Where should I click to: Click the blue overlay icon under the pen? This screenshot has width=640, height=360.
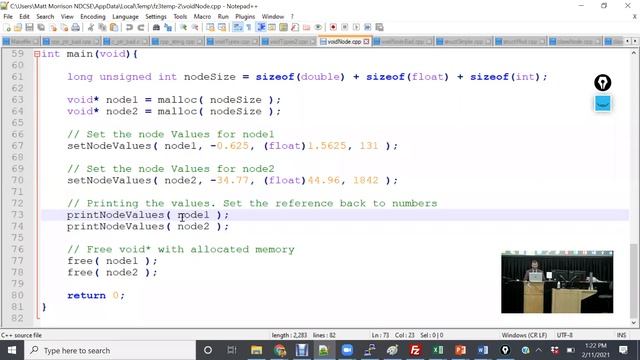pos(603,104)
